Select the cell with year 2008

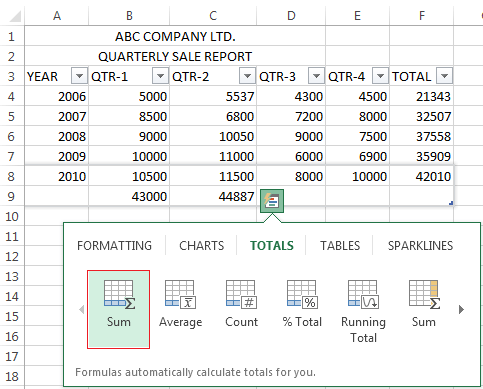pyautogui.click(x=57, y=136)
